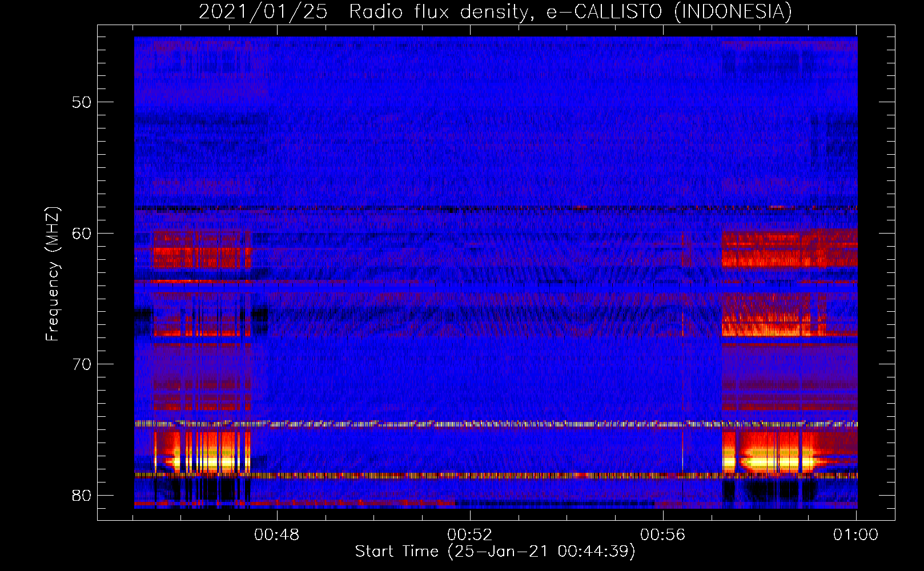Click the 00:52 time tick label
Image resolution: width=924 pixels, height=571 pixels.
pos(470,535)
